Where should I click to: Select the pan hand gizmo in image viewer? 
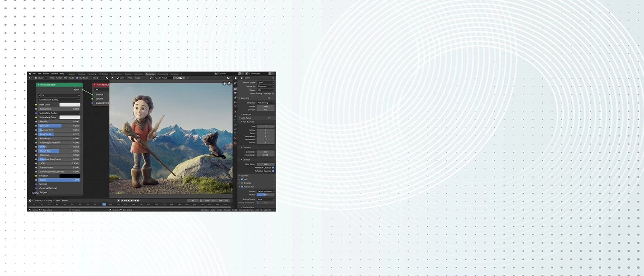[x=225, y=84]
